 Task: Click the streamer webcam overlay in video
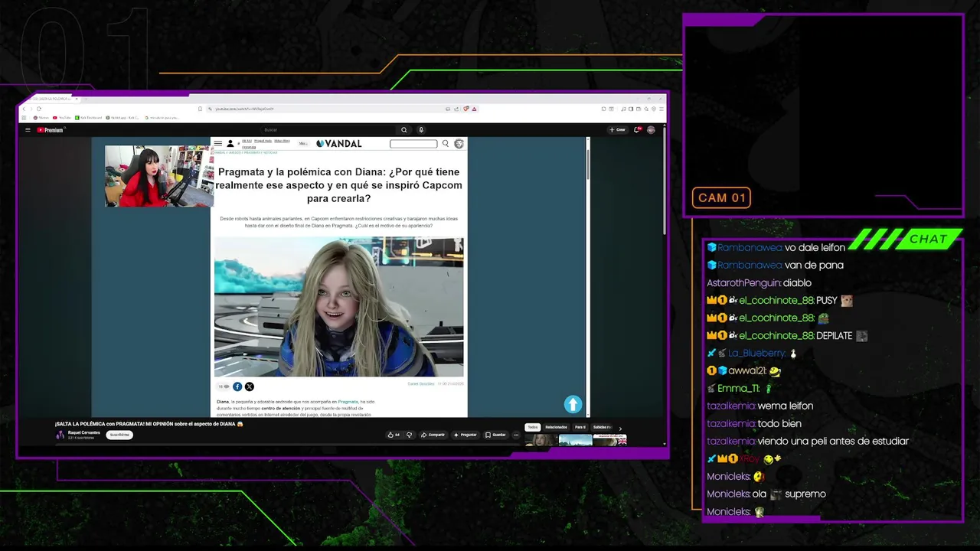tap(158, 176)
